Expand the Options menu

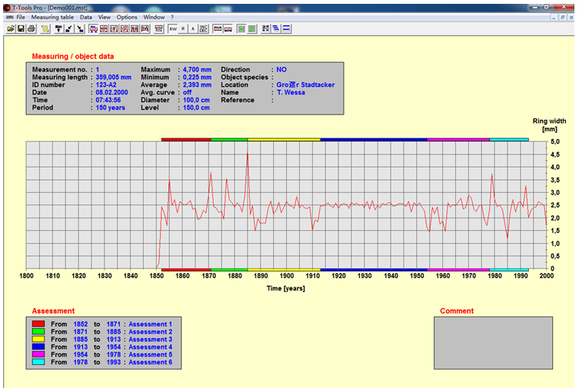127,17
